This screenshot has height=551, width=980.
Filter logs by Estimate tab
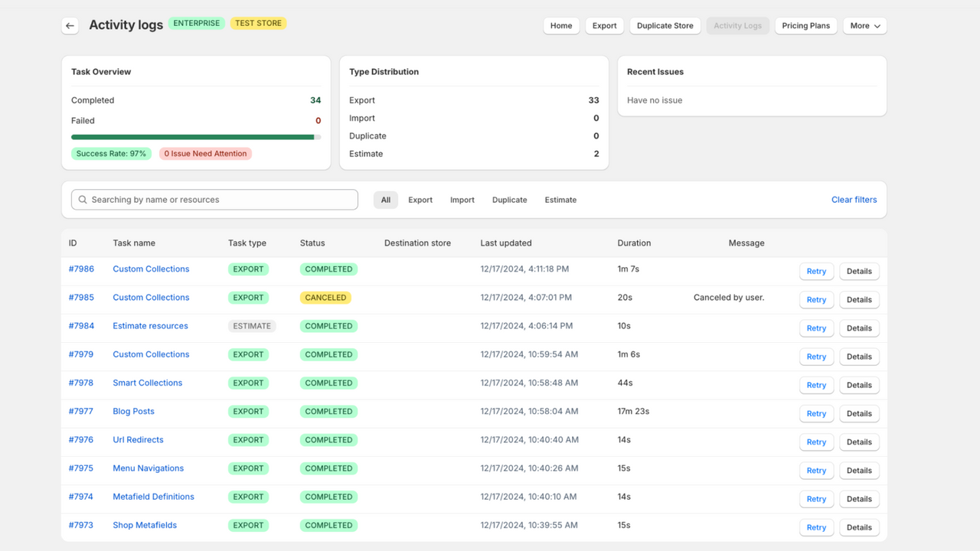pyautogui.click(x=560, y=200)
